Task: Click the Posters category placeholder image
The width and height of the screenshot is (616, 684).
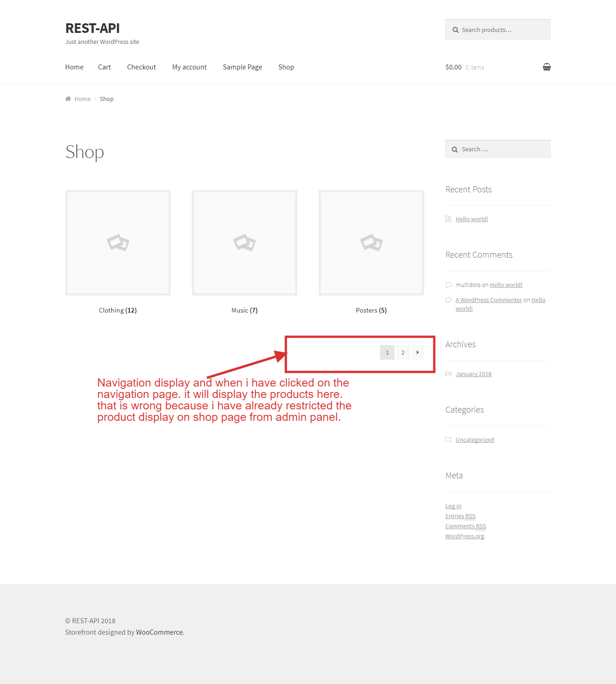Action: [371, 243]
